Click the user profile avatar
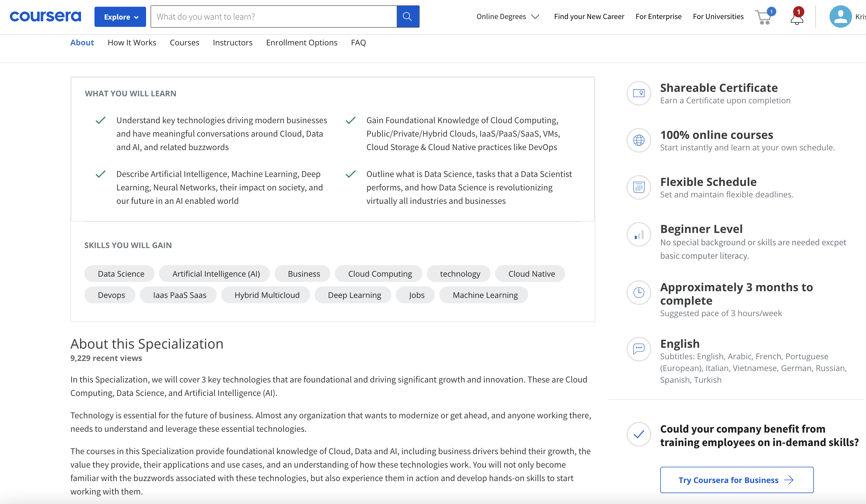The image size is (866, 504). point(840,17)
